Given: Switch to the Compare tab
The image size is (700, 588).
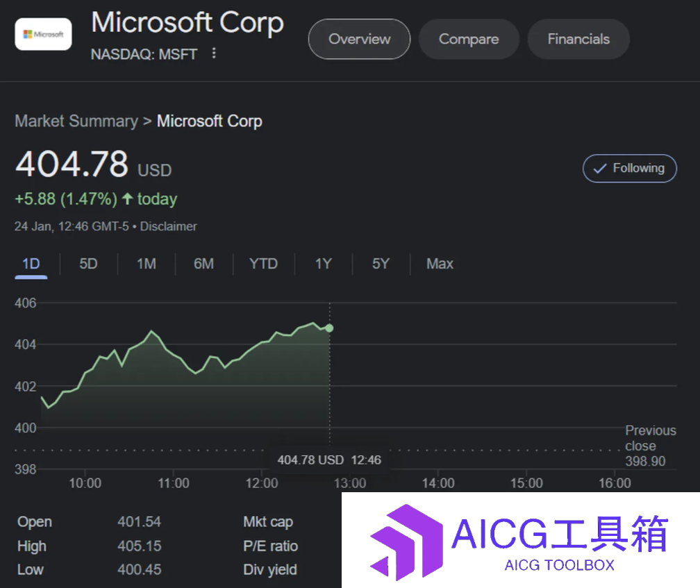Looking at the screenshot, I should 469,40.
